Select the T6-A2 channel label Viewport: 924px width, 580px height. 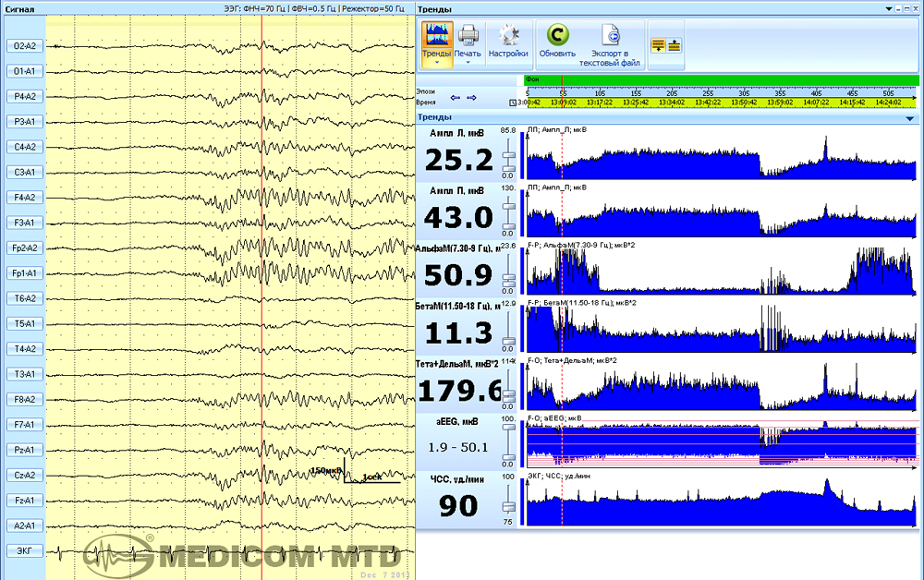coord(25,298)
